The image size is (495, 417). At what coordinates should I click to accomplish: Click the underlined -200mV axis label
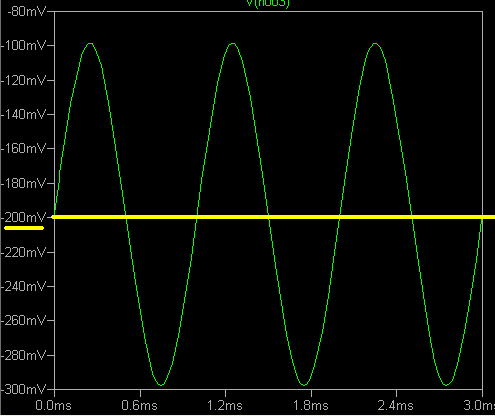[x=23, y=218]
